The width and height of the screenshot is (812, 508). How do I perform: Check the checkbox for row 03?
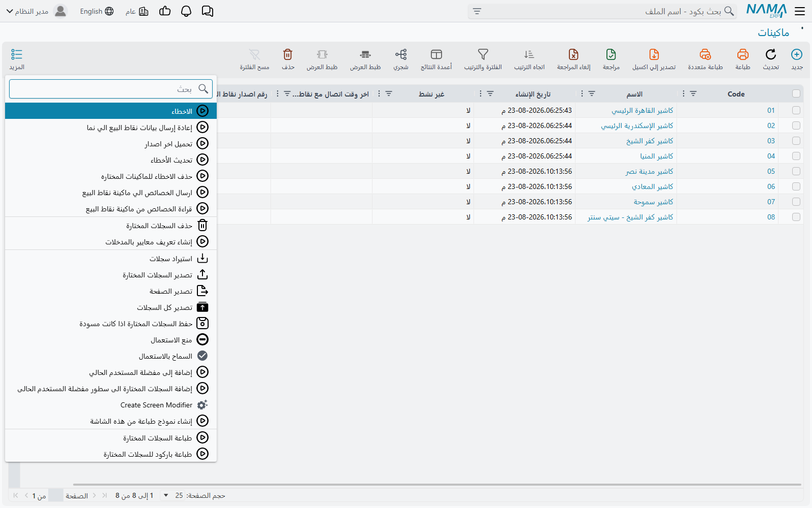(x=796, y=141)
